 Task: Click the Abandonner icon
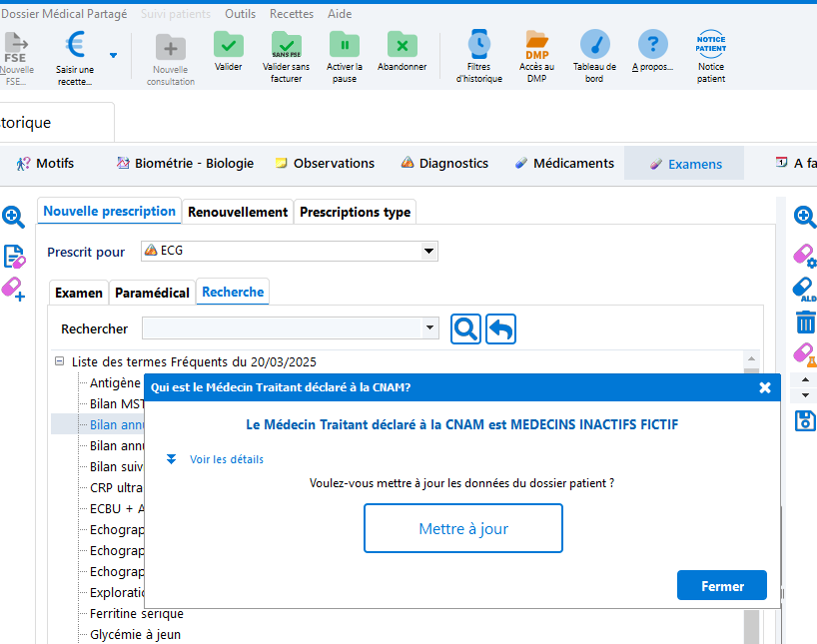tap(402, 45)
